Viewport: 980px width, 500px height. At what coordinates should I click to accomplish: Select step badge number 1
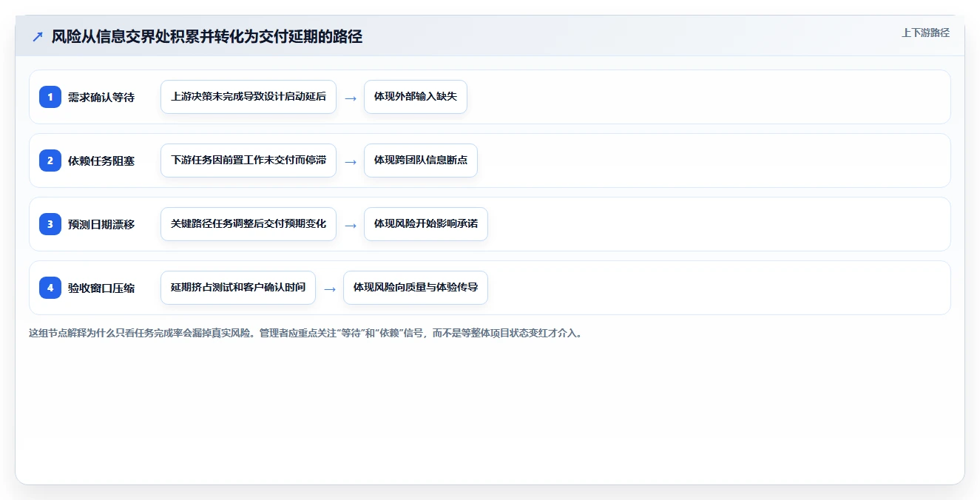click(50, 97)
